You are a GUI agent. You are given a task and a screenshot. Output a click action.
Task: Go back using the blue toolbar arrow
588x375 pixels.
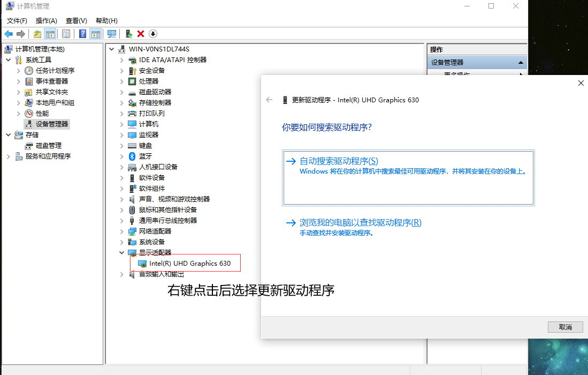(x=9, y=34)
